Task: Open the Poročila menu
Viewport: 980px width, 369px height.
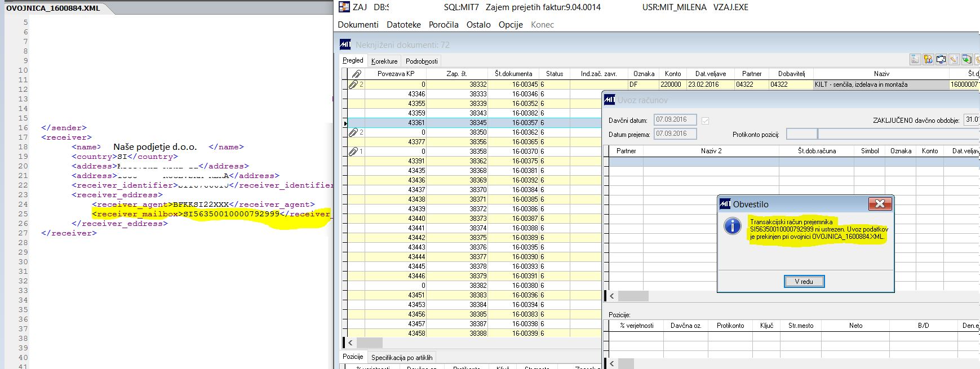Action: click(x=443, y=25)
